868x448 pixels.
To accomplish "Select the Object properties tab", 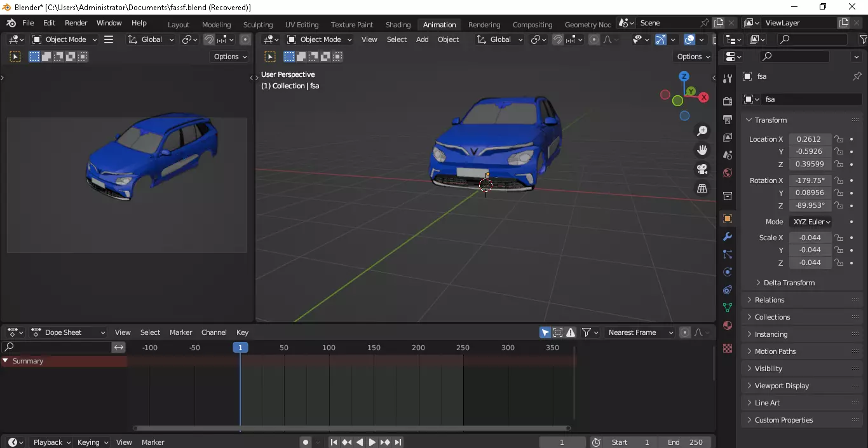I will point(728,219).
